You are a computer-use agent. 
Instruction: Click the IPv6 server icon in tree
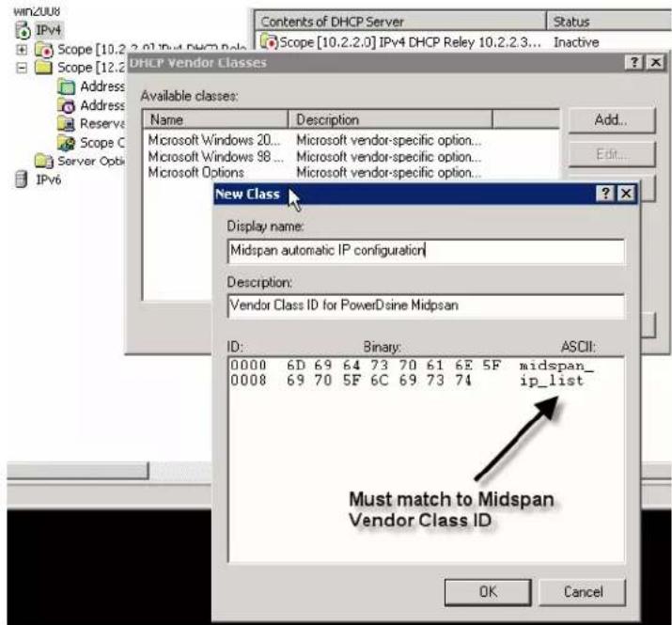tap(21, 180)
